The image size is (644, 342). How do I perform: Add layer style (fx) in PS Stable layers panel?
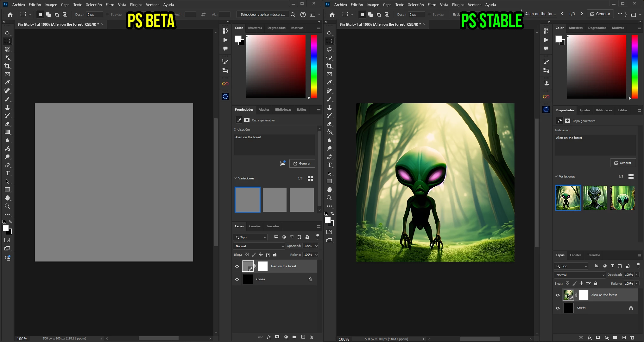[590, 338]
